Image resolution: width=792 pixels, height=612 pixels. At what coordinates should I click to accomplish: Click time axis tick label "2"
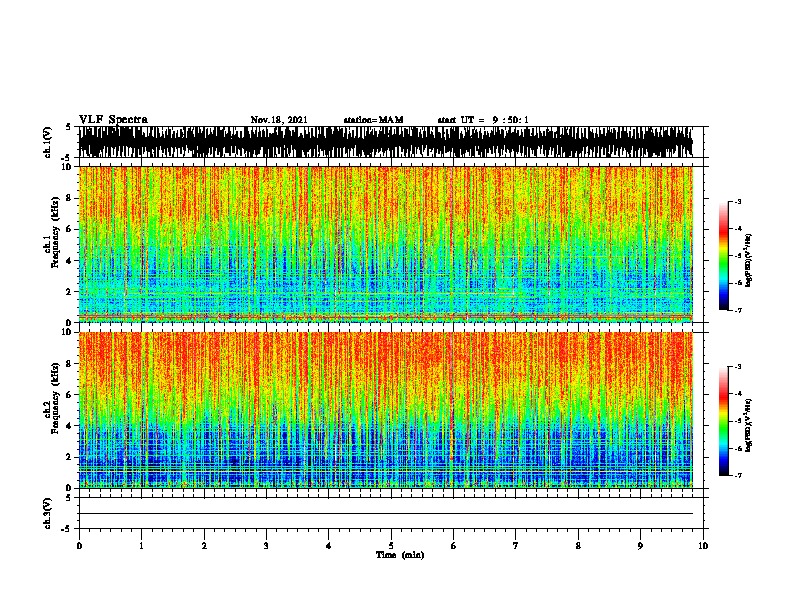click(x=204, y=546)
